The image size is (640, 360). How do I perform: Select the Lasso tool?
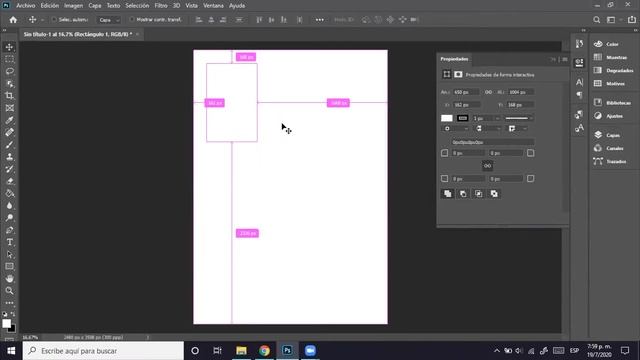click(x=9, y=71)
